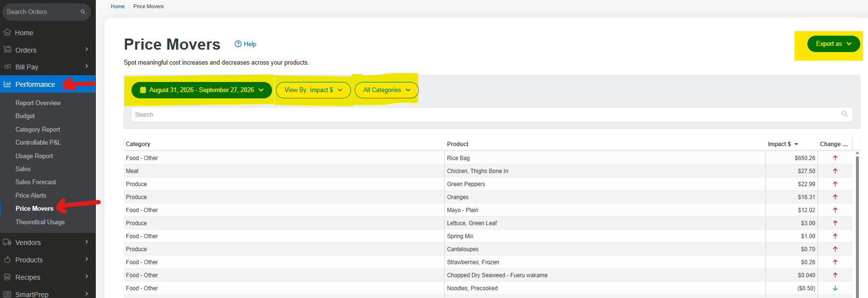Expand the Products submenu chevron
Viewport: 868px width, 298px height.
pyautogui.click(x=87, y=259)
